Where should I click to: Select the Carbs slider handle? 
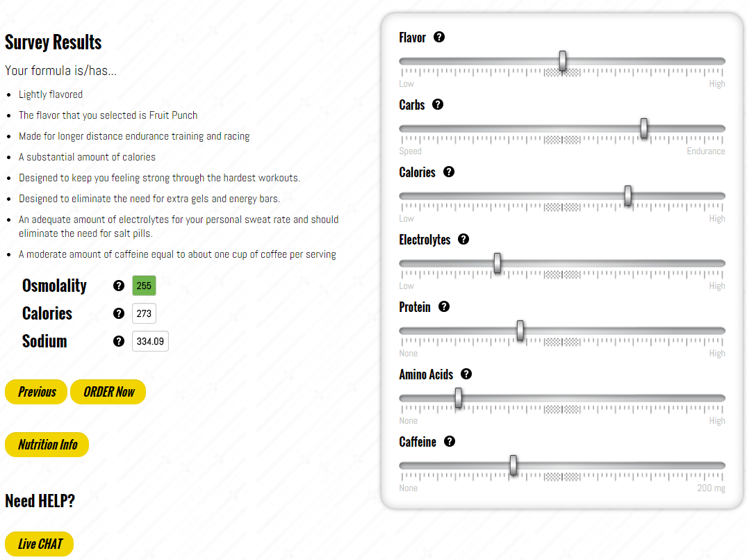(644, 129)
